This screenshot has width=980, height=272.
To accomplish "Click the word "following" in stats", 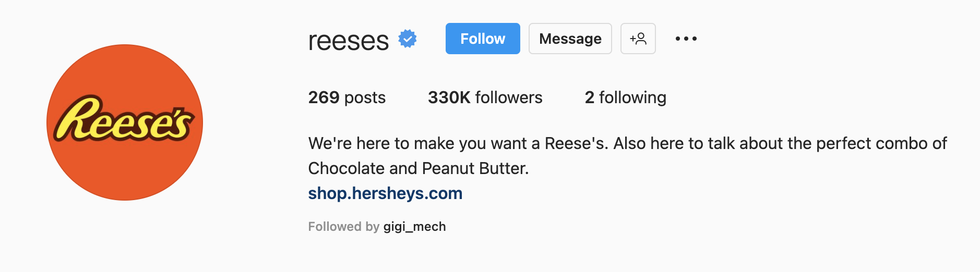I will coord(632,97).
